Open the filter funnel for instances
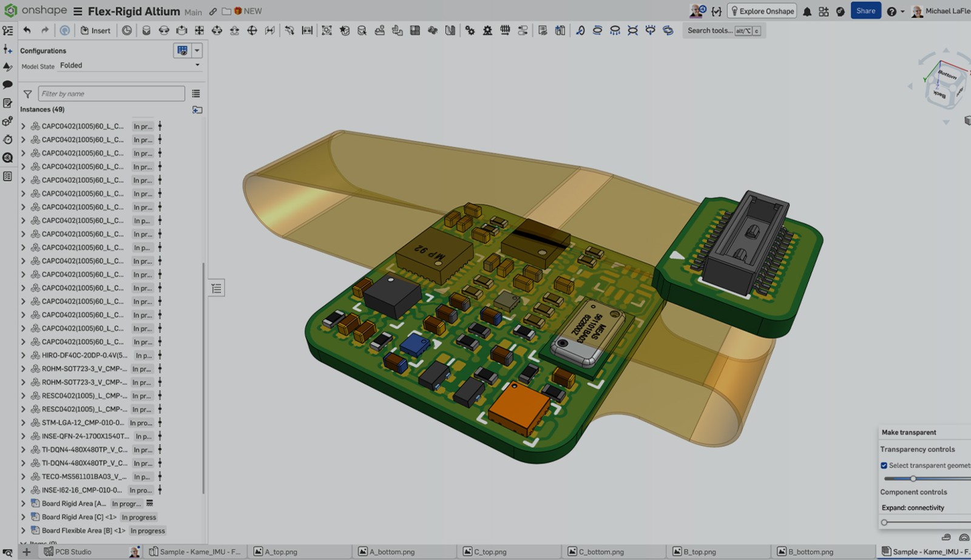 click(x=27, y=94)
